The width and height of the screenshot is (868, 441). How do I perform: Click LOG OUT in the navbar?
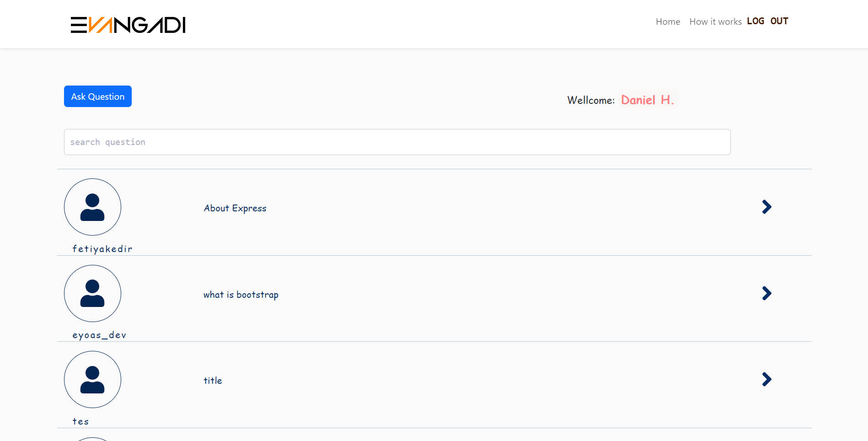767,21
